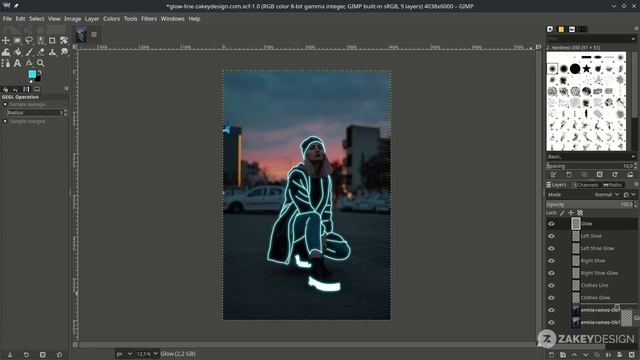Toggle lock position icon in Lock row
Viewport: 640px width, 360px height.
click(571, 213)
